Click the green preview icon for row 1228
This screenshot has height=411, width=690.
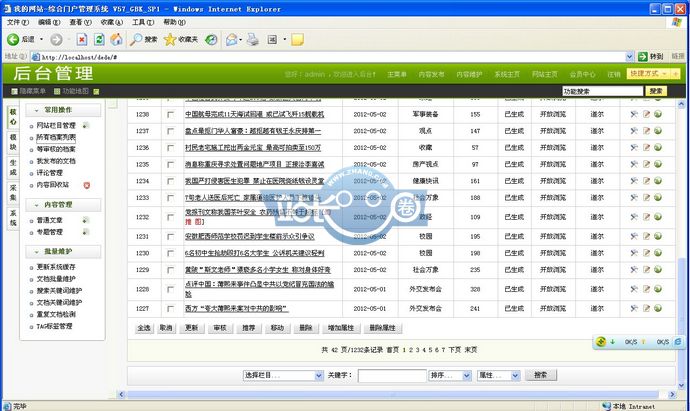[x=658, y=289]
